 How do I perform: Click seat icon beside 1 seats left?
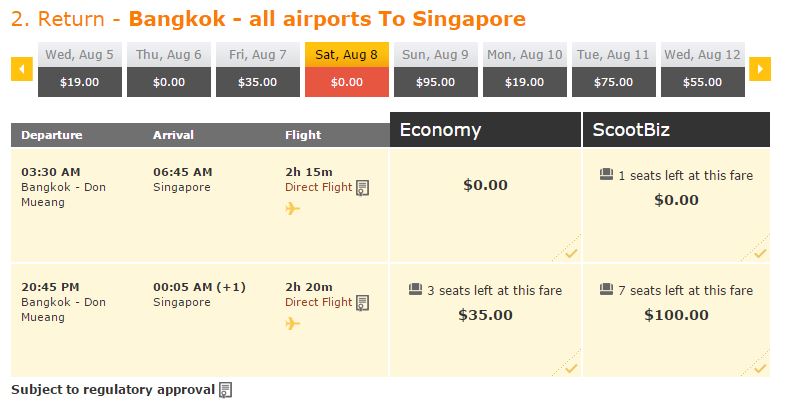click(606, 175)
